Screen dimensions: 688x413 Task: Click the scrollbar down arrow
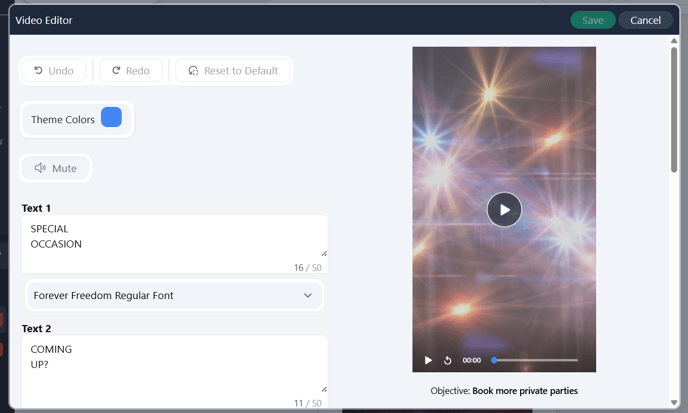tap(674, 402)
